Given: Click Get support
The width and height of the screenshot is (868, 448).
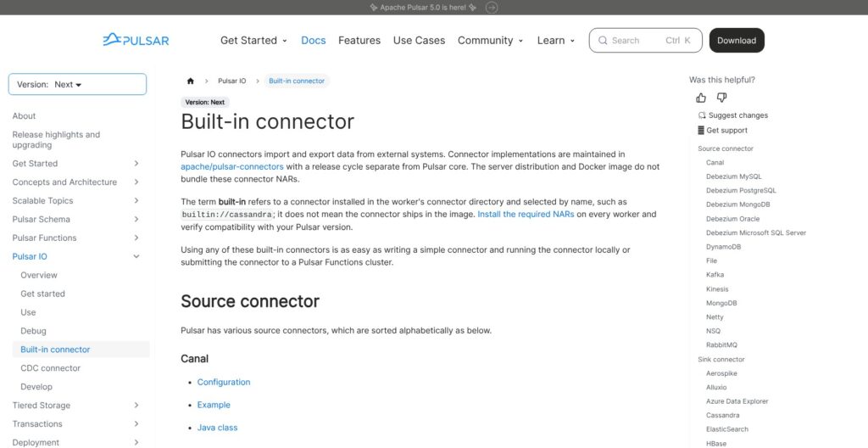Looking at the screenshot, I should click(x=722, y=131).
